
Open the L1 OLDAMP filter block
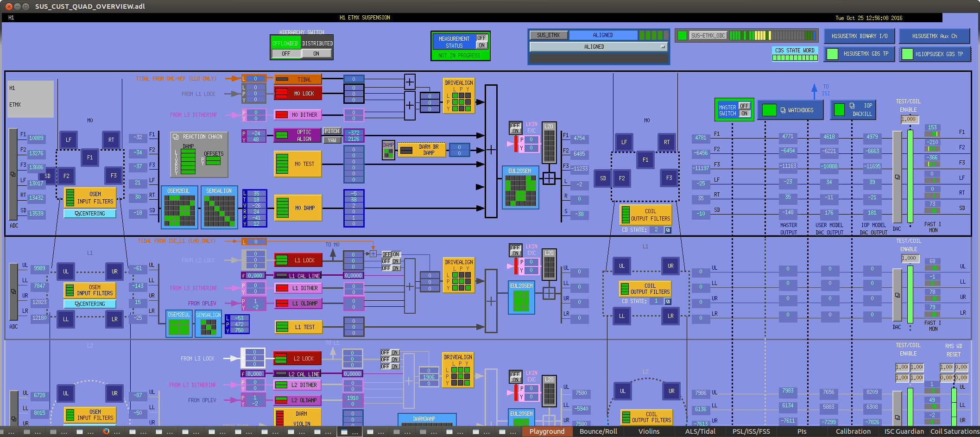[298, 303]
